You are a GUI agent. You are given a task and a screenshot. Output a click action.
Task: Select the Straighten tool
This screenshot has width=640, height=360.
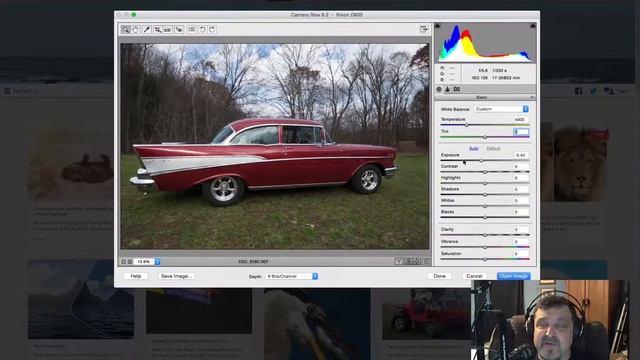coord(167,29)
